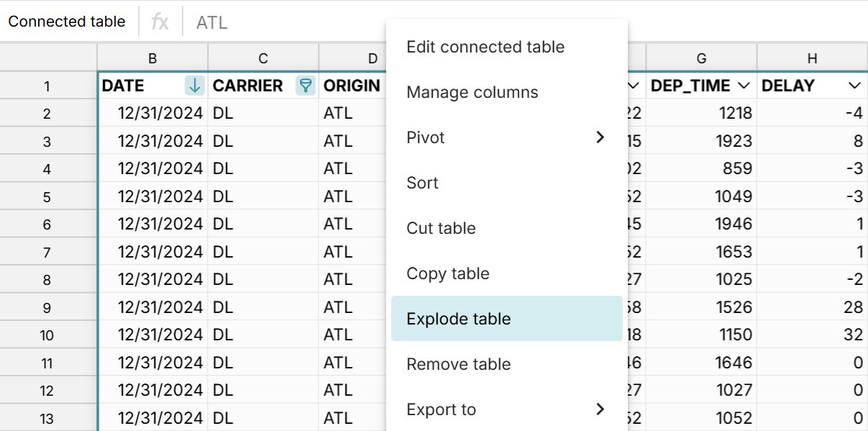Choose Edit connected table
This screenshot has width=868, height=431.
coord(485,47)
